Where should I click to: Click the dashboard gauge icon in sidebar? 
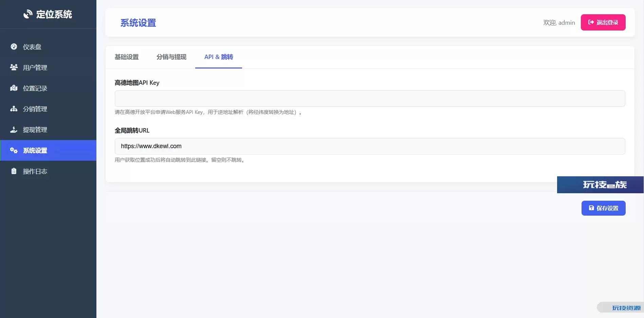[14, 47]
